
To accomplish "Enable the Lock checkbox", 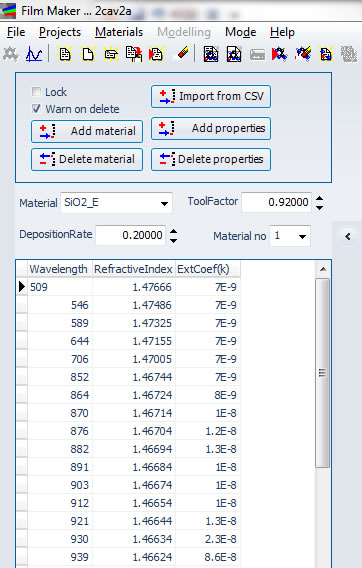I will click(x=36, y=92).
